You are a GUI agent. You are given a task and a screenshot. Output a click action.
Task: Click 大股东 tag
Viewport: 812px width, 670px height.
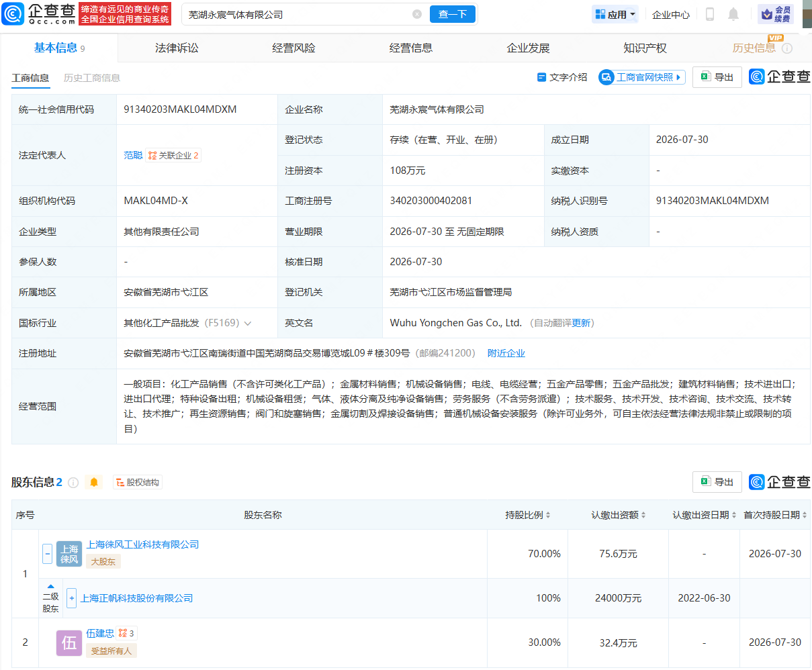coord(103,561)
